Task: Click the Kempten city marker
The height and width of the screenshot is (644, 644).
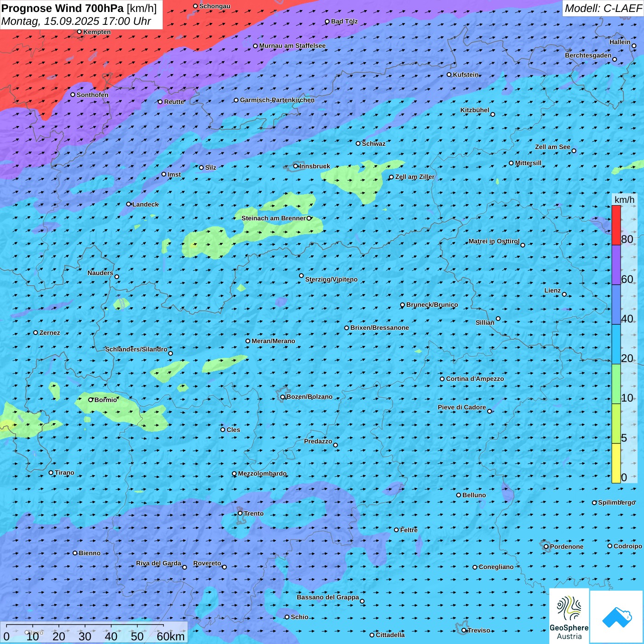Action: [80, 32]
